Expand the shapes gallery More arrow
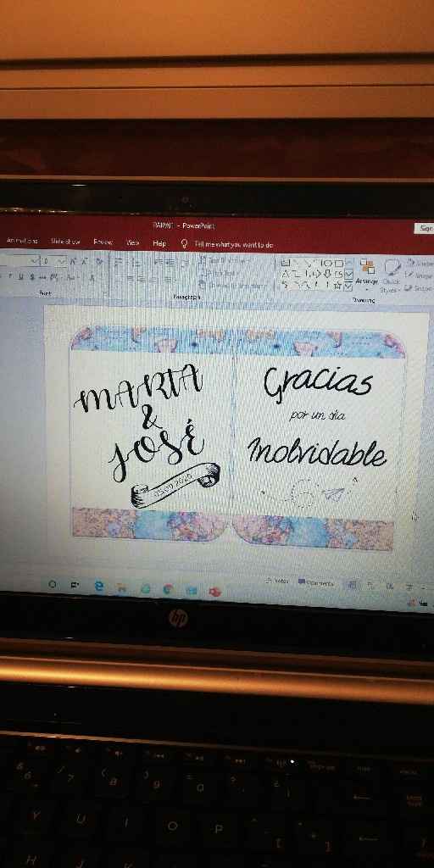This screenshot has height=868, width=434. 348,287
